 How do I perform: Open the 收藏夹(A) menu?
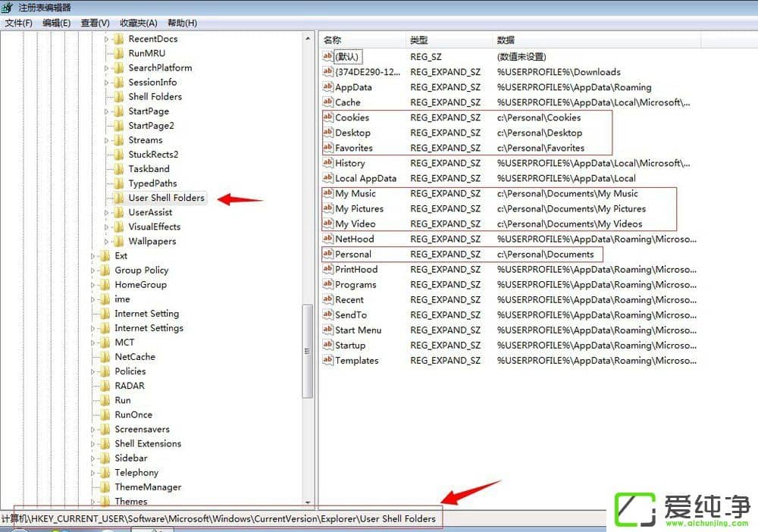click(x=139, y=23)
